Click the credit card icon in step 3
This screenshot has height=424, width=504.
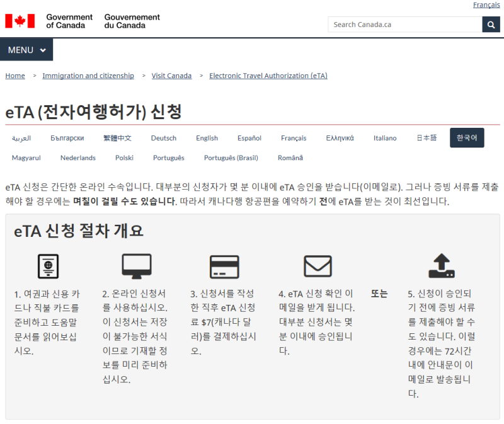[x=224, y=266]
